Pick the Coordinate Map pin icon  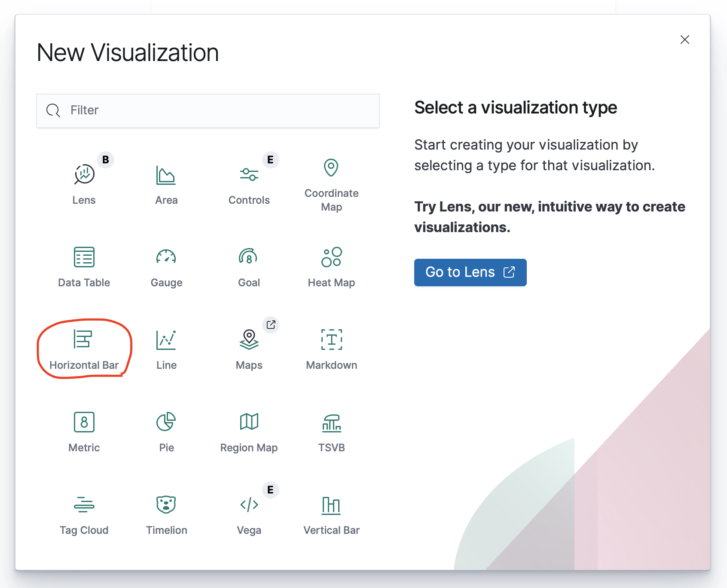(331, 168)
